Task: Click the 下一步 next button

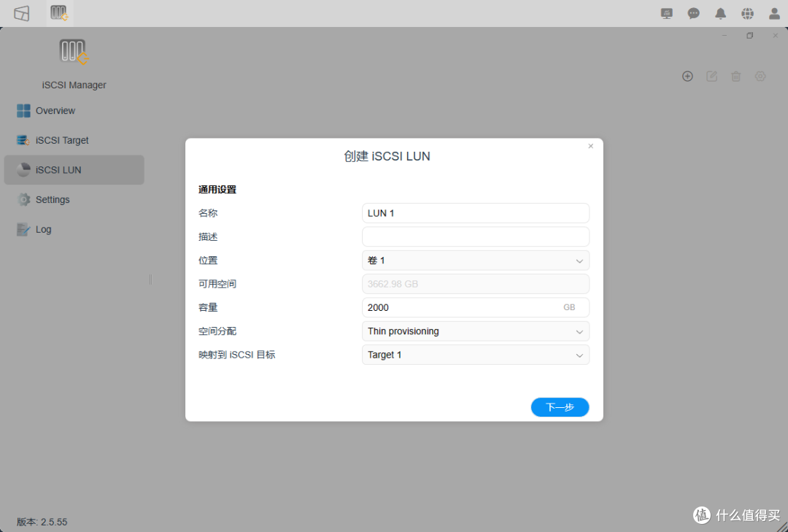Action: click(560, 407)
